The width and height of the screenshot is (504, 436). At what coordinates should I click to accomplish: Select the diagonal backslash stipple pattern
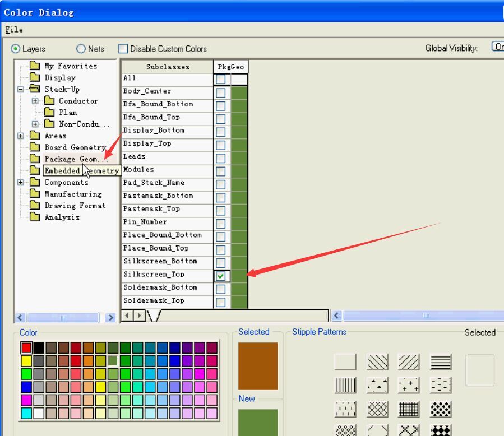point(377,362)
